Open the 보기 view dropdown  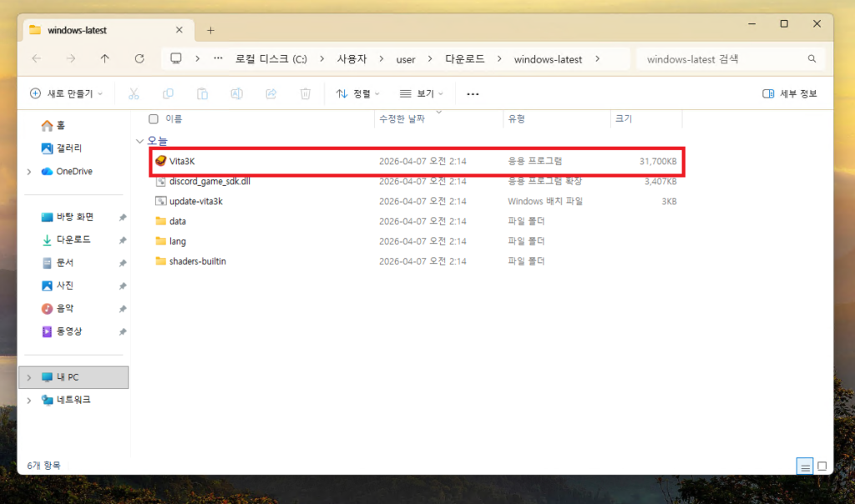coord(421,93)
